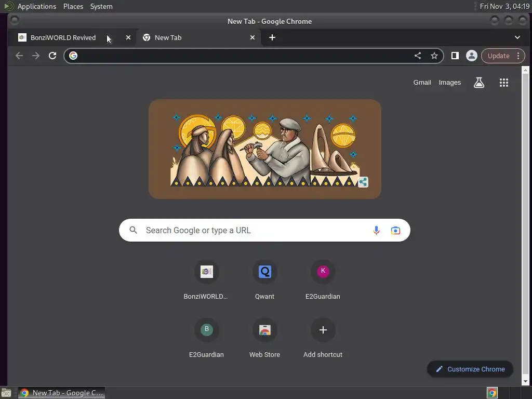Open the E2Guardian shortcut with K icon
This screenshot has height=399, width=532.
point(323,280)
